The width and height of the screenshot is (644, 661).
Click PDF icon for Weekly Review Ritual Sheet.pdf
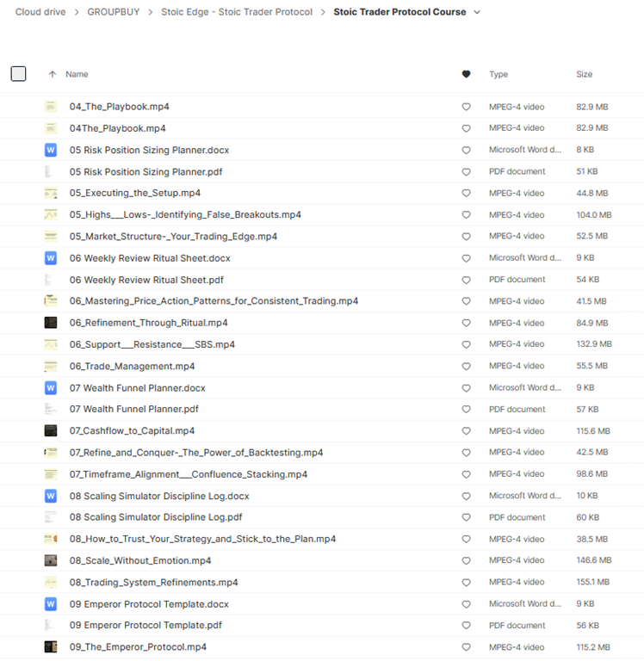pyautogui.click(x=51, y=280)
